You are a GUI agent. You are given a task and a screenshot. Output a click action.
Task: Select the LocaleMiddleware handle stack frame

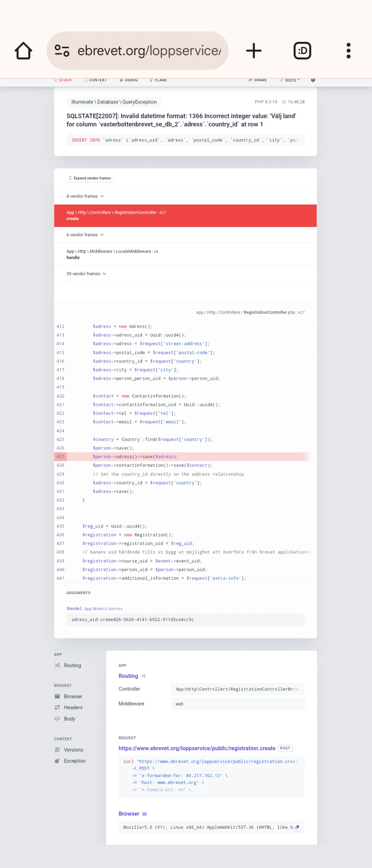point(185,254)
